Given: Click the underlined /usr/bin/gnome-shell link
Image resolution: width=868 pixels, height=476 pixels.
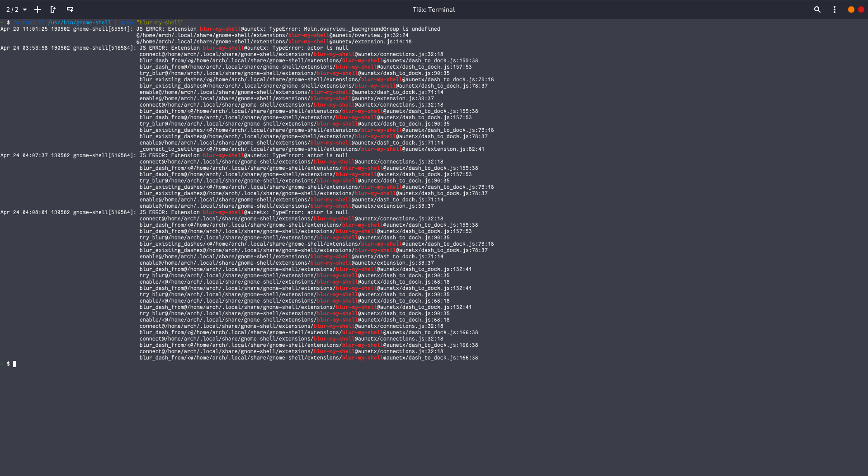Looking at the screenshot, I should click(80, 22).
